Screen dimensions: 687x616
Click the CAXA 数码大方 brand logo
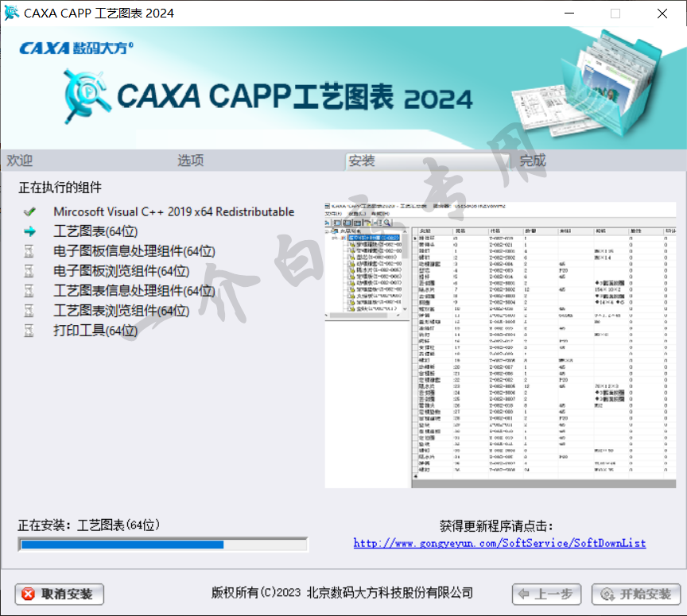(x=76, y=48)
